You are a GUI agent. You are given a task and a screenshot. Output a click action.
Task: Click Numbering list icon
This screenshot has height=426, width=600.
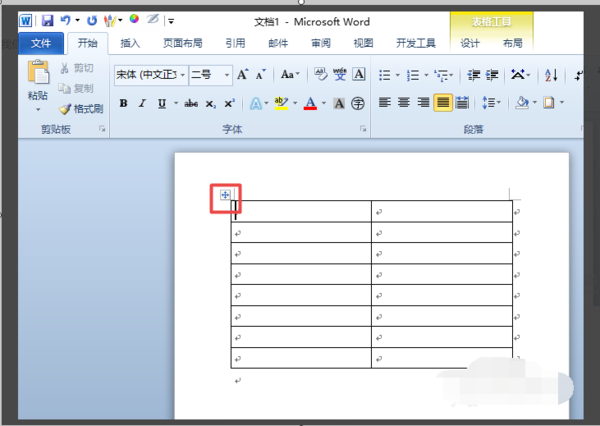pos(413,75)
